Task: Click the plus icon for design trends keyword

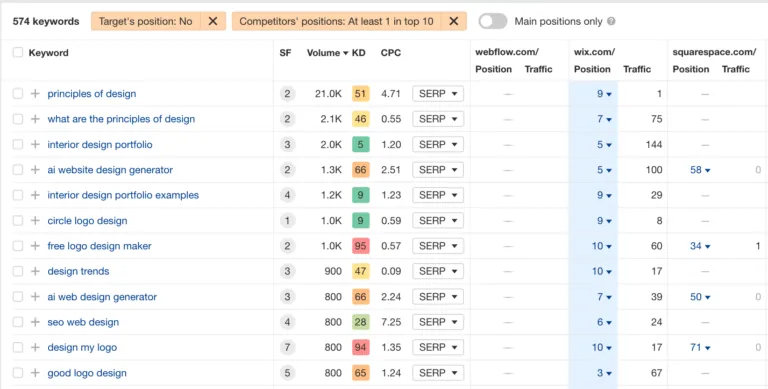Action: [35, 271]
